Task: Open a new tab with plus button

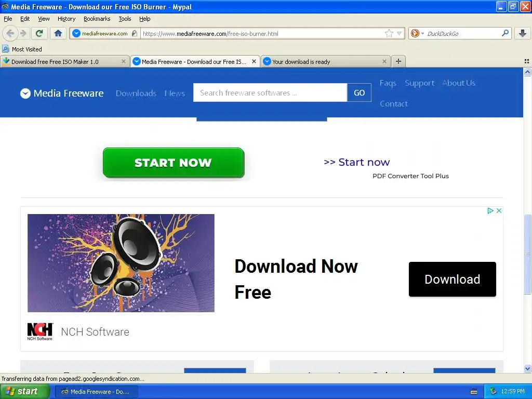Action: (x=398, y=61)
